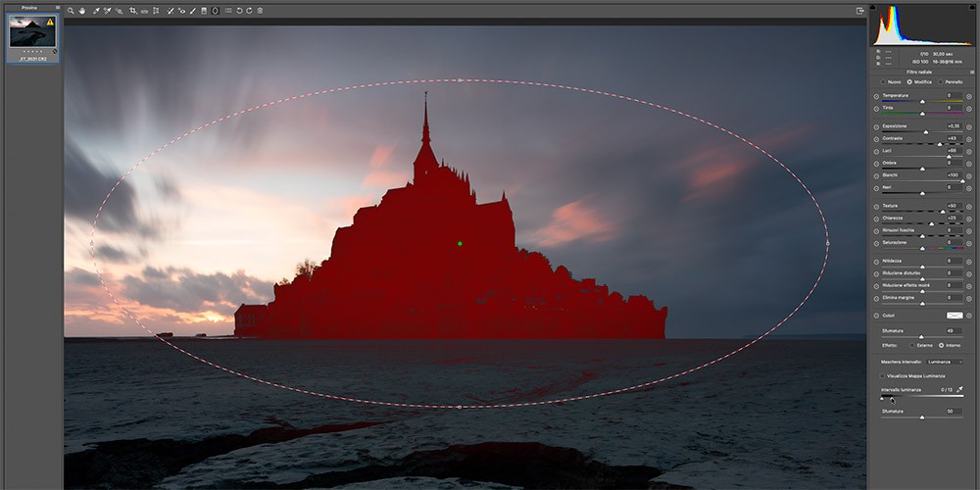
Task: Select the Zoom tool in toolbar
Action: 71,11
